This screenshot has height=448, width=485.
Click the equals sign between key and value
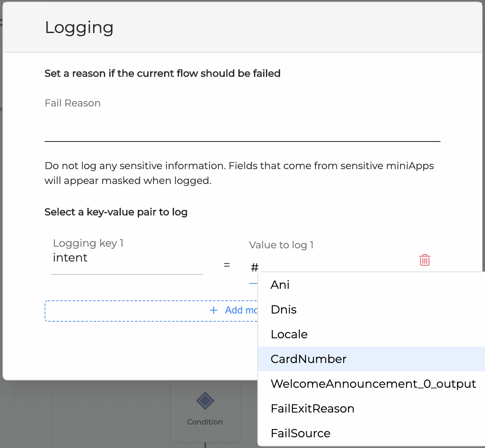227,265
